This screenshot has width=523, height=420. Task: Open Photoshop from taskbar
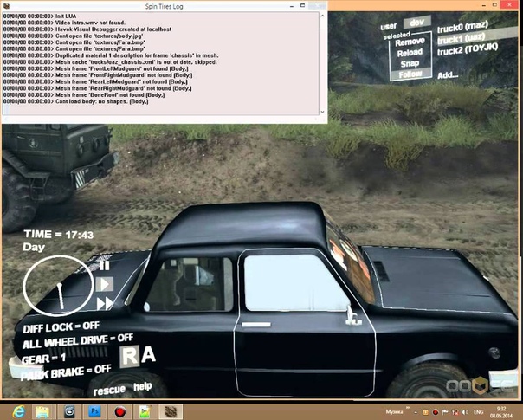(x=94, y=412)
